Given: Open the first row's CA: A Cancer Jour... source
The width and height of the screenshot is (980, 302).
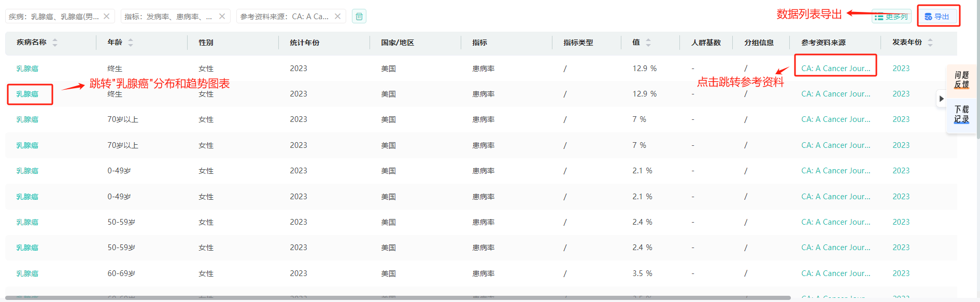Looking at the screenshot, I should click(x=835, y=68).
